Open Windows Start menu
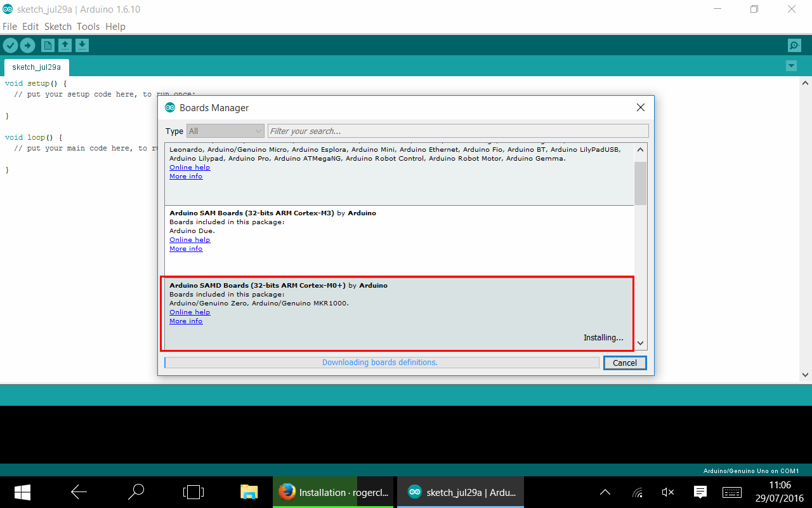 pyautogui.click(x=23, y=492)
